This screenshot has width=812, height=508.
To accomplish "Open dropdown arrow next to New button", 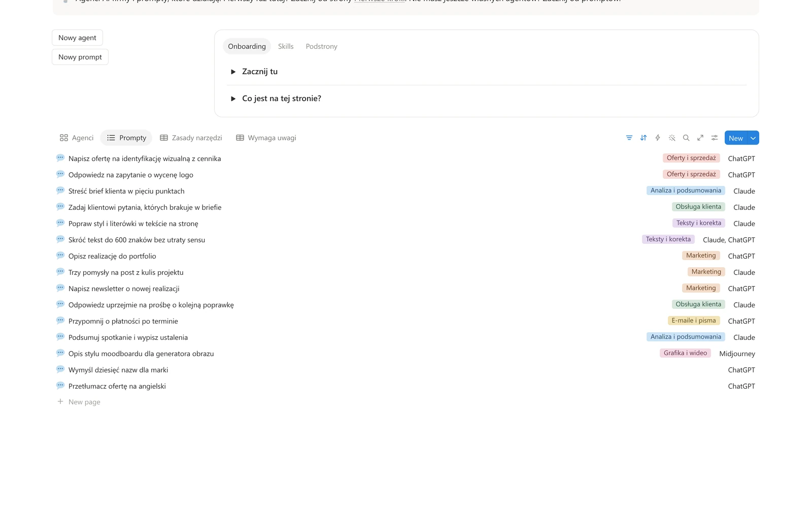I will [x=753, y=138].
